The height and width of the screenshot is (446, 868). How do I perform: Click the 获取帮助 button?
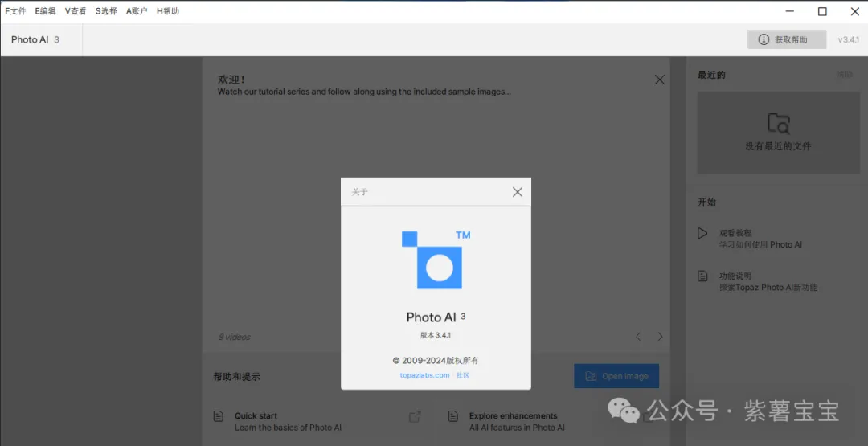tap(786, 39)
